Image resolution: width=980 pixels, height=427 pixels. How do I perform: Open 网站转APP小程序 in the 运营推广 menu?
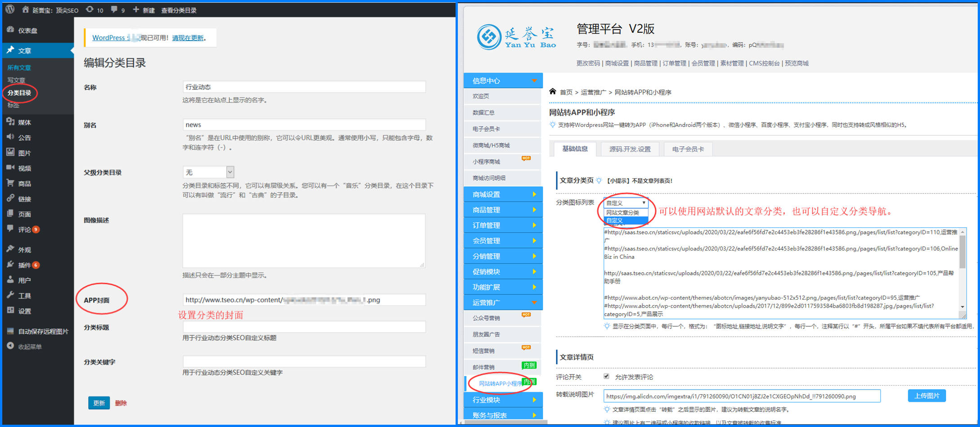[501, 383]
